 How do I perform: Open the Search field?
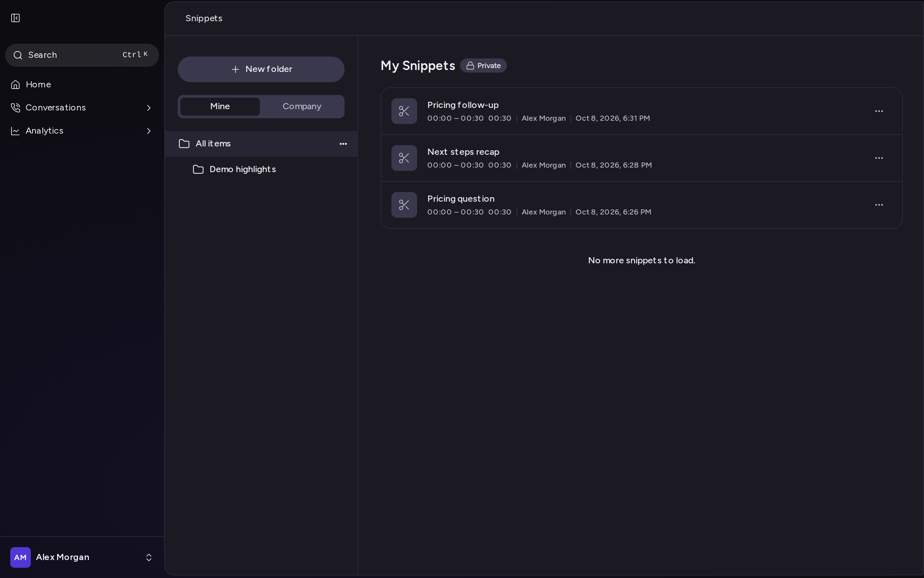(82, 55)
